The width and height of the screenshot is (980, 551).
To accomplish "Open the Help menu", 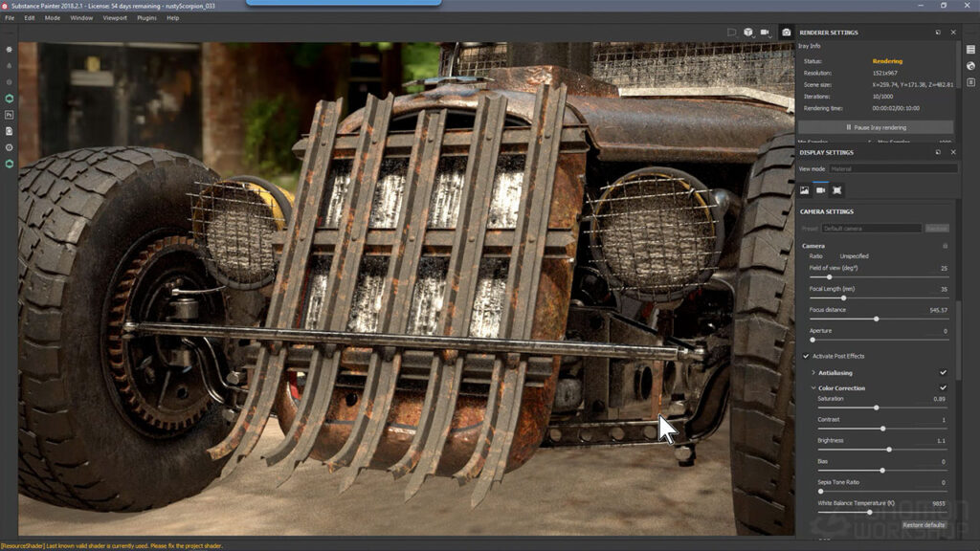I will [x=172, y=18].
